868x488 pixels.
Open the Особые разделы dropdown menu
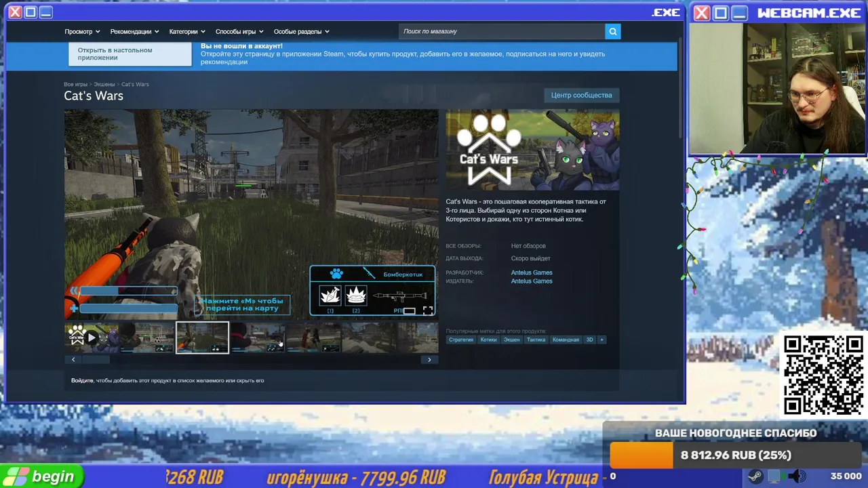coord(301,31)
